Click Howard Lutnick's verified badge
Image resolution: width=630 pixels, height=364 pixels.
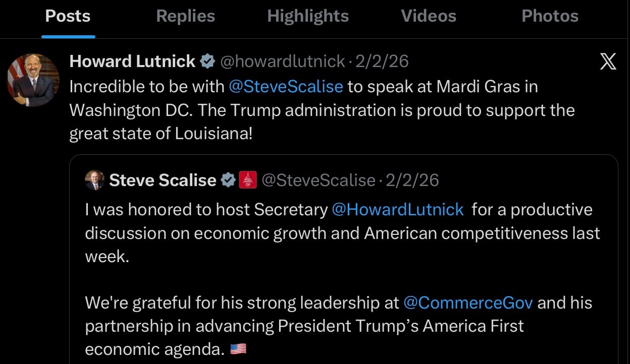click(x=207, y=62)
